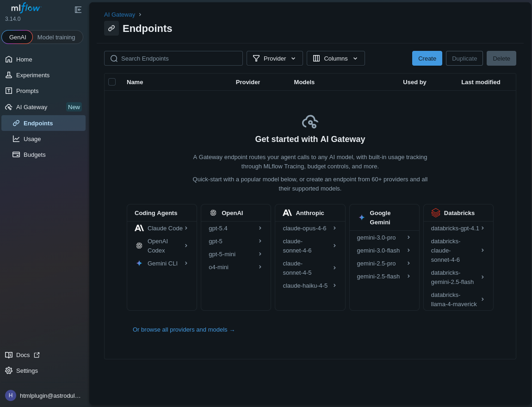Click the external link icon beside Docs
The width and height of the screenshot is (532, 407).
click(x=37, y=355)
